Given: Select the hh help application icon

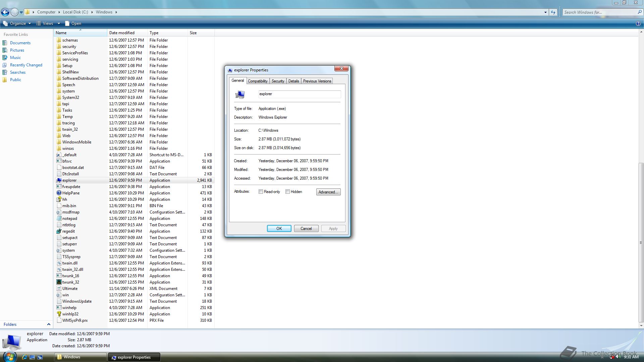Looking at the screenshot, I should [59, 199].
